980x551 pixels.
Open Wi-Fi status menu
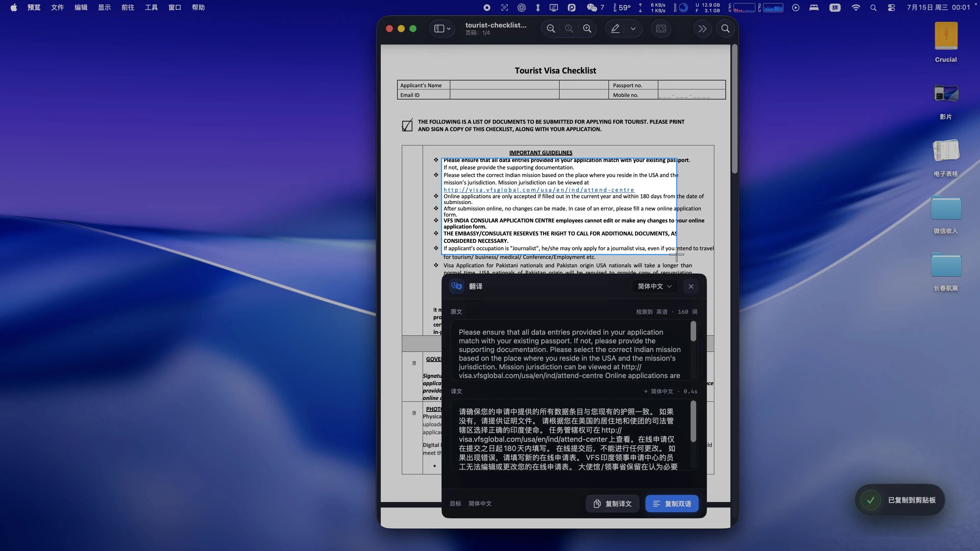[856, 7]
